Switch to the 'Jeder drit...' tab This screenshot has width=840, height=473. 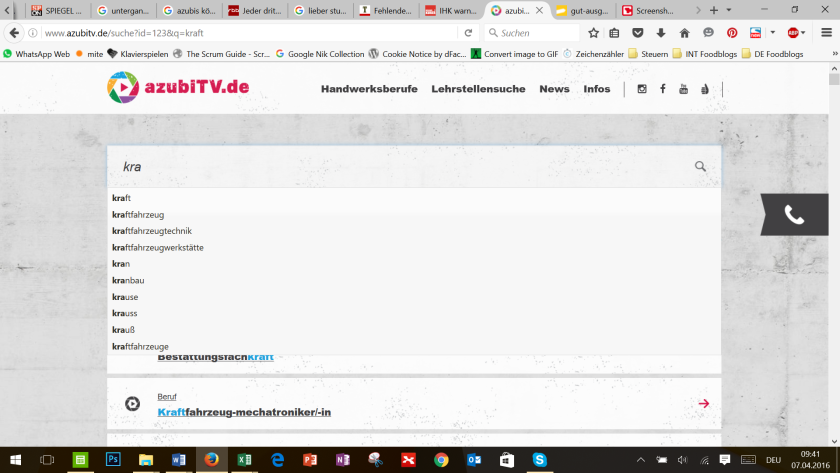click(254, 10)
